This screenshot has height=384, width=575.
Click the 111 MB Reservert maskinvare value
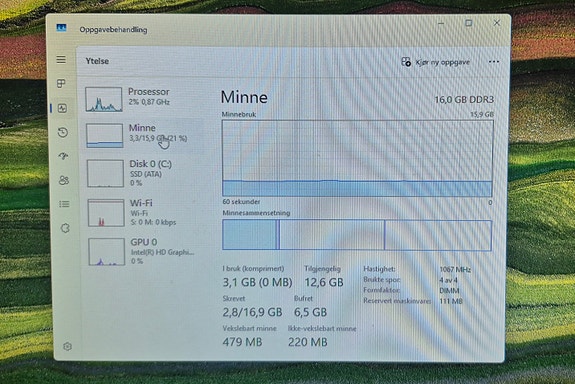pyautogui.click(x=451, y=301)
